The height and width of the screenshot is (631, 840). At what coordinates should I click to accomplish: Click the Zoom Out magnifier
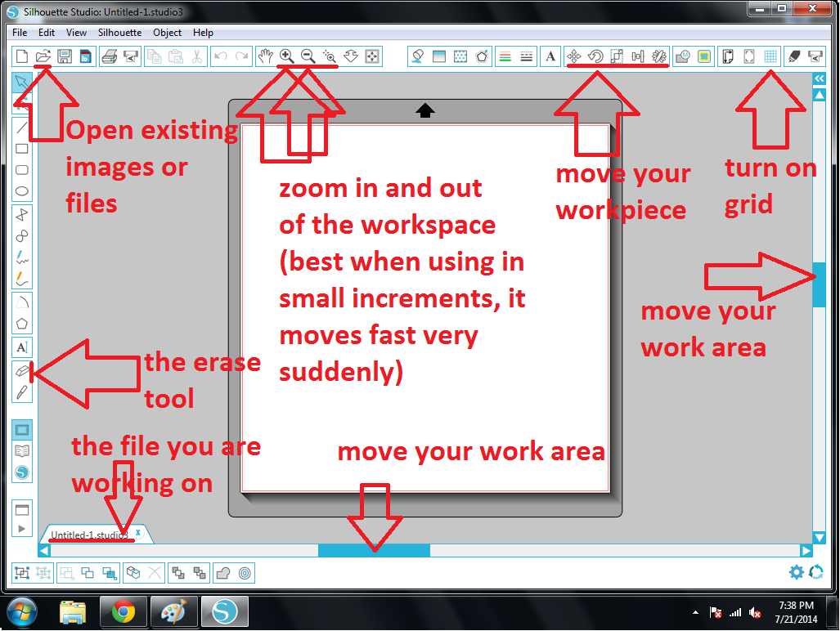click(308, 56)
